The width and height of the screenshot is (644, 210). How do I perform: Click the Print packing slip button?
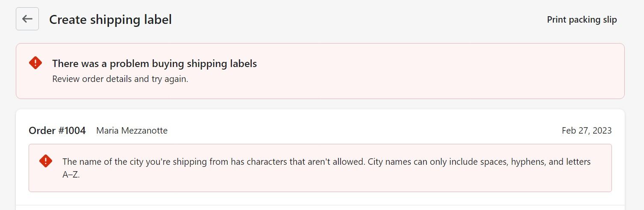click(582, 20)
